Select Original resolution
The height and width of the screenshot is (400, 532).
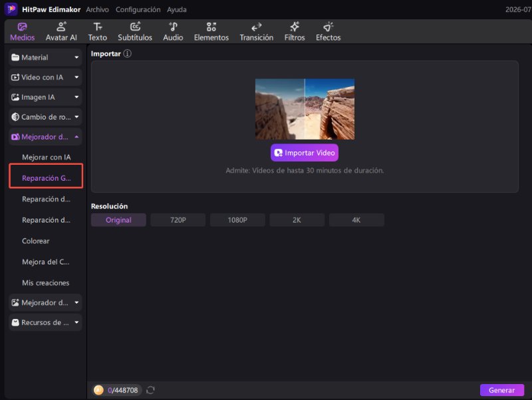(118, 220)
